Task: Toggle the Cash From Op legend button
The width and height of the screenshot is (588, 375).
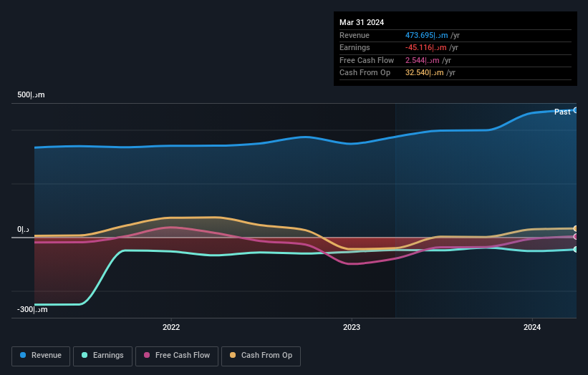Action: 261,356
